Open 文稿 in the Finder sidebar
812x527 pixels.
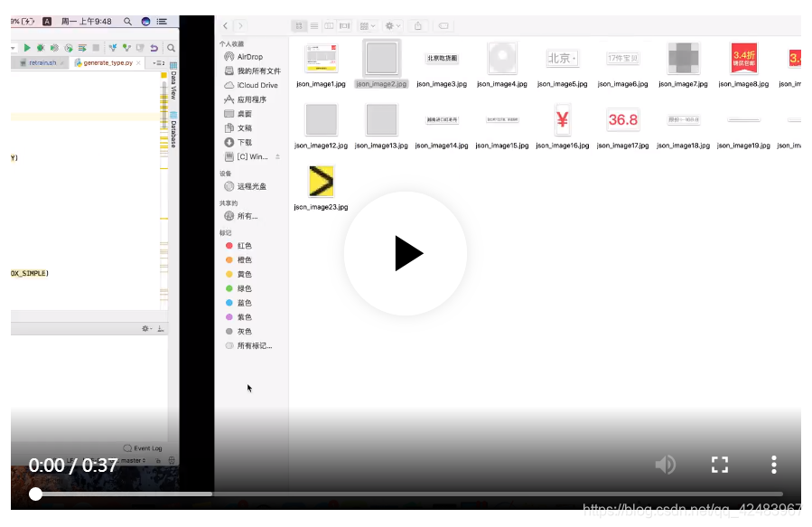point(238,127)
